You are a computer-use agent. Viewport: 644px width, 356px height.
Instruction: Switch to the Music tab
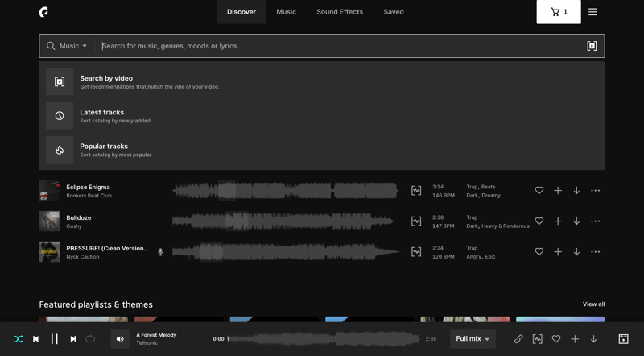click(287, 12)
